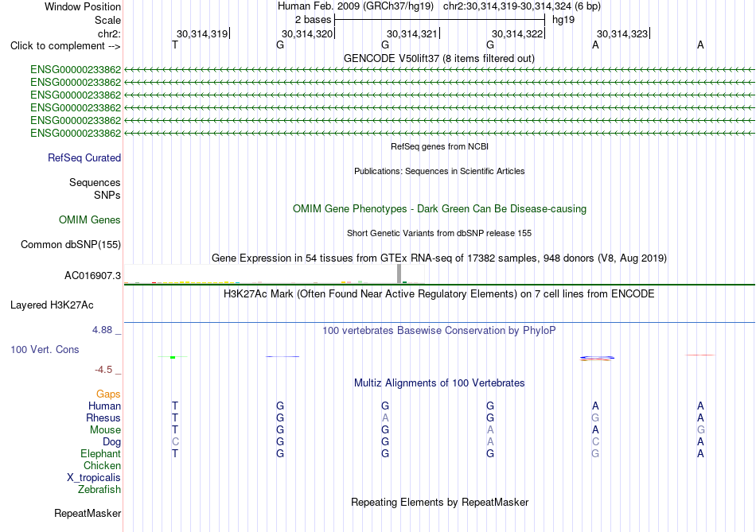Viewport: 756px width, 532px height.
Task: Click the T base in the Elephant row
Action: (x=175, y=453)
